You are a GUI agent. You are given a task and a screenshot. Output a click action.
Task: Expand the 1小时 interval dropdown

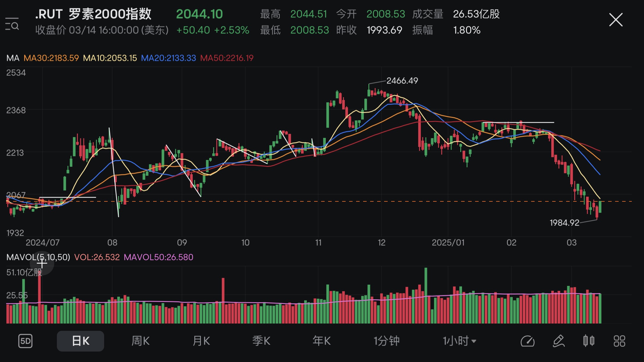(x=459, y=341)
